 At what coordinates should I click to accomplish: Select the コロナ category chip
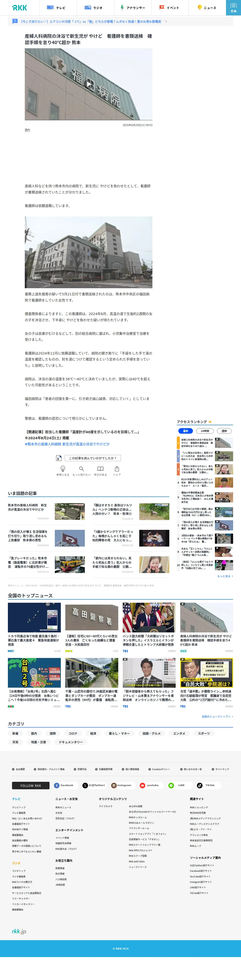click(x=73, y=733)
